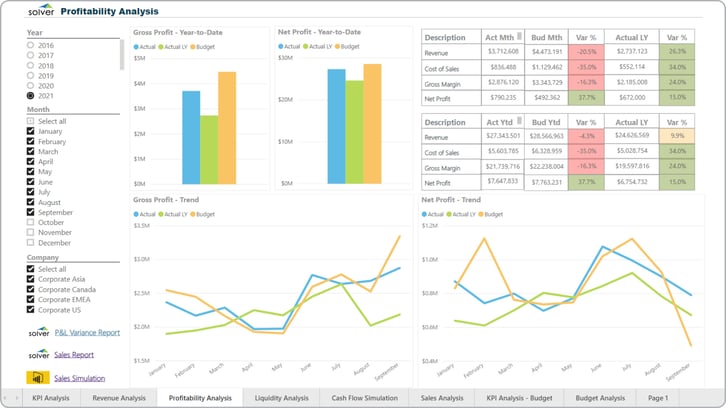Click the Power BI icon beside Sales Simulation
Image resolution: width=726 pixels, height=408 pixels.
[x=37, y=378]
